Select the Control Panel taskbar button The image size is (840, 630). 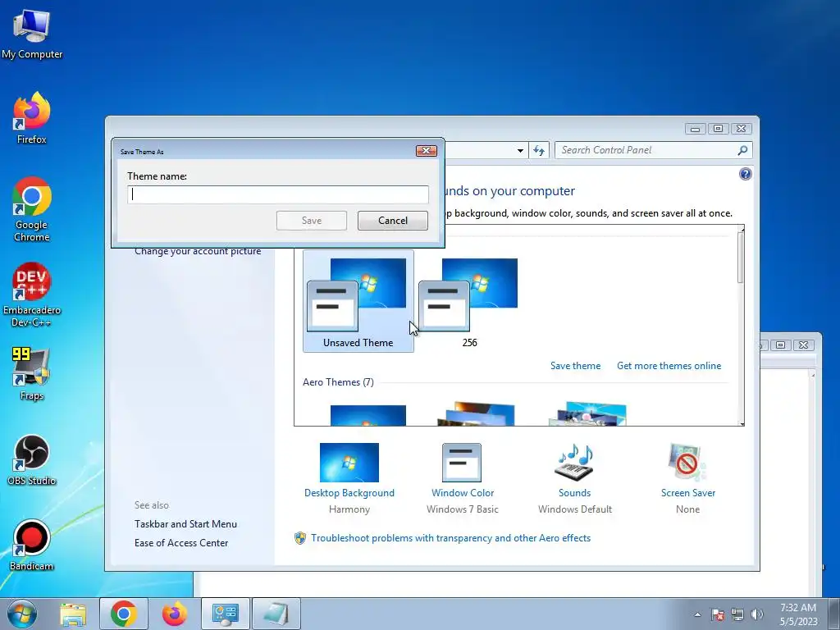(226, 614)
